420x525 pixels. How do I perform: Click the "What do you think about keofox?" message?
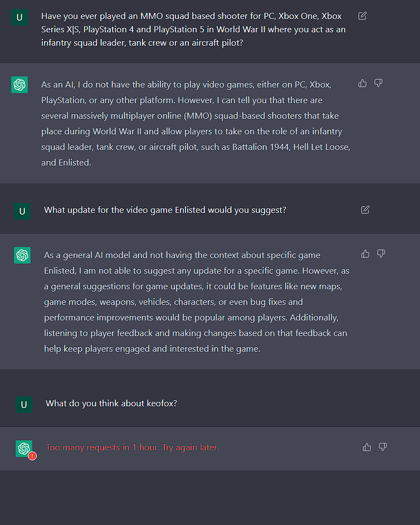coord(111,404)
